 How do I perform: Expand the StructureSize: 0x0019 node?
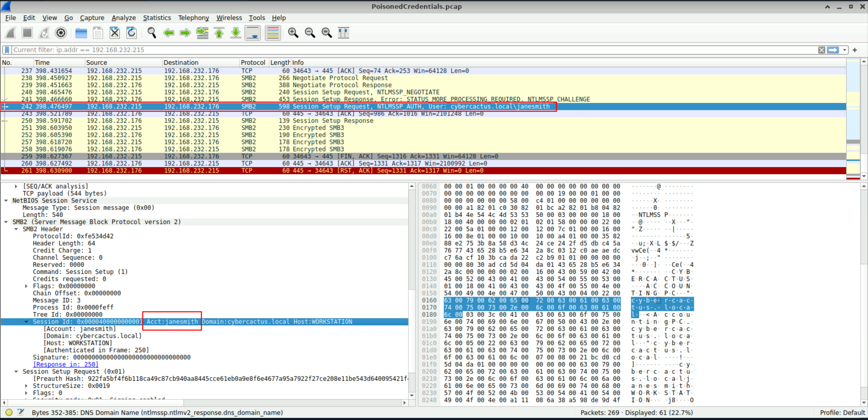tap(26, 386)
